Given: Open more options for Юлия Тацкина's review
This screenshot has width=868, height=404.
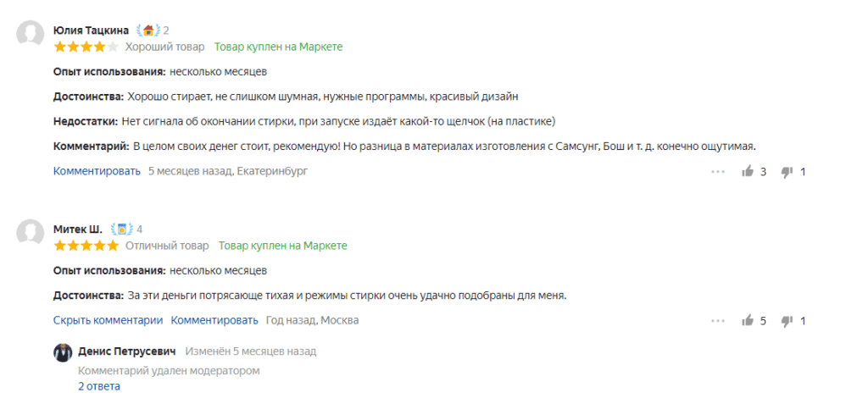Looking at the screenshot, I should pyautogui.click(x=718, y=172).
